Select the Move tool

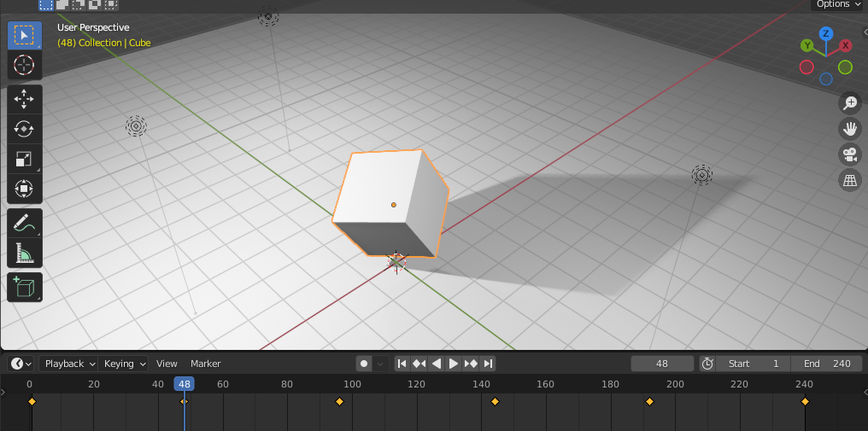(x=25, y=100)
